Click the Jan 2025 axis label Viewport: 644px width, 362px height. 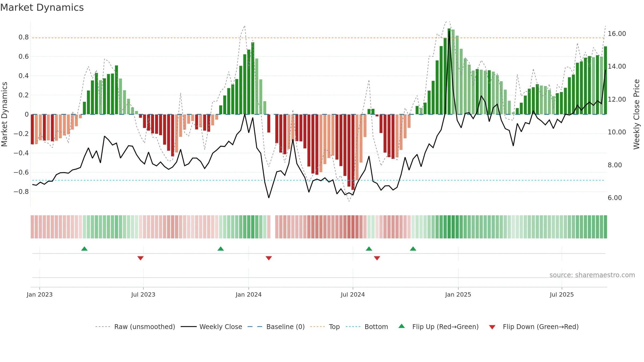(458, 294)
